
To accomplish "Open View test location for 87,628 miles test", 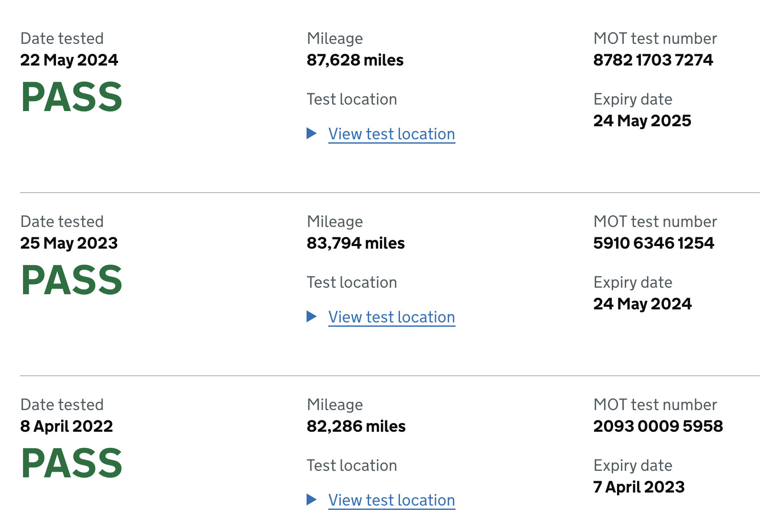I will (x=392, y=134).
